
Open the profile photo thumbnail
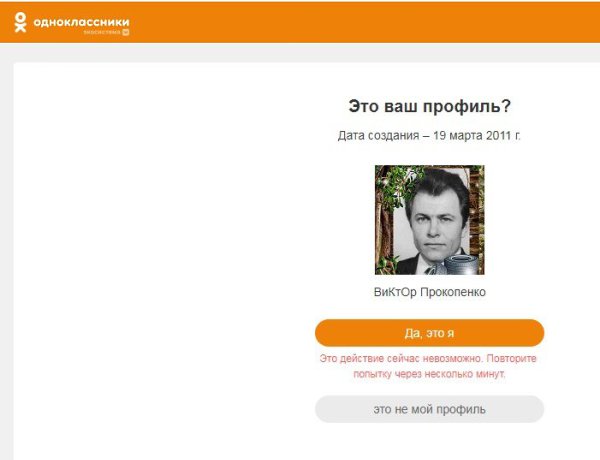coord(429,220)
